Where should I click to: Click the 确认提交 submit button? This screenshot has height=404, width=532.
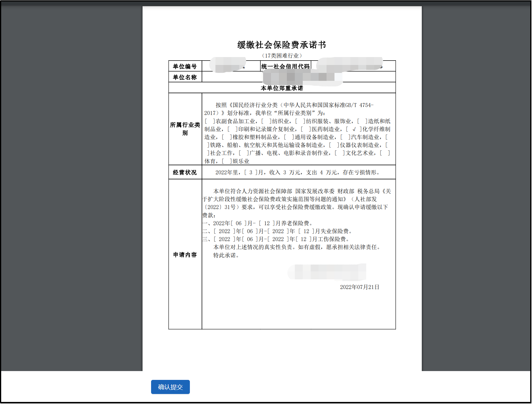(170, 387)
